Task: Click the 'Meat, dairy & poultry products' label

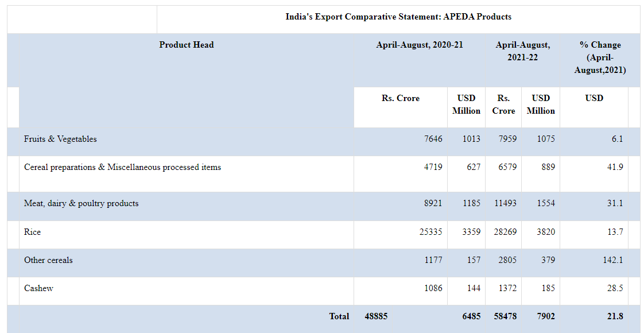Action: 81,203
